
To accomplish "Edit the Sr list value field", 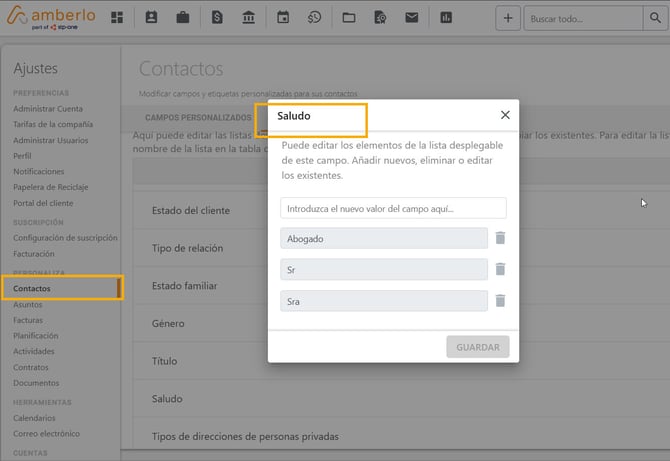I will pos(384,269).
